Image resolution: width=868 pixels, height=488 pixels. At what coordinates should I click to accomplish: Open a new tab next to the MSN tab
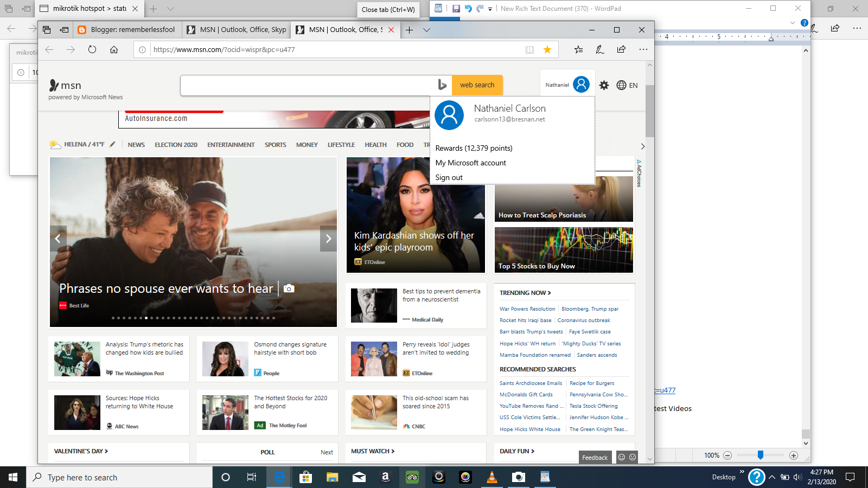coord(410,30)
